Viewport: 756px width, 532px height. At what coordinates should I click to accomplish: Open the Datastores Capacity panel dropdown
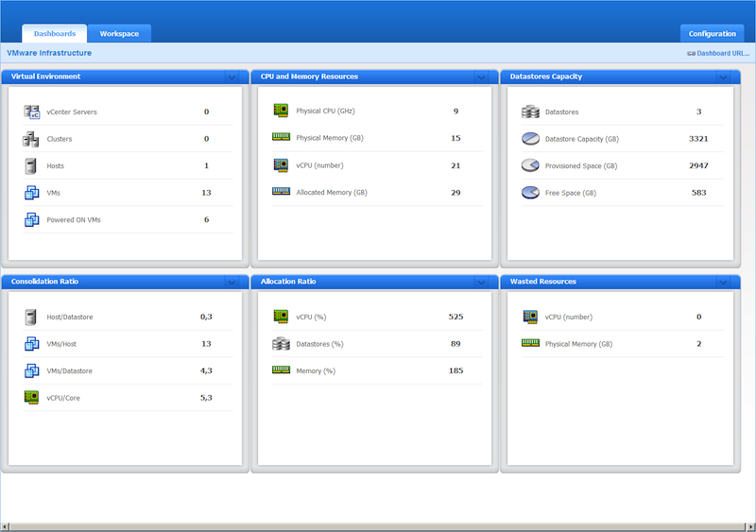pos(723,77)
